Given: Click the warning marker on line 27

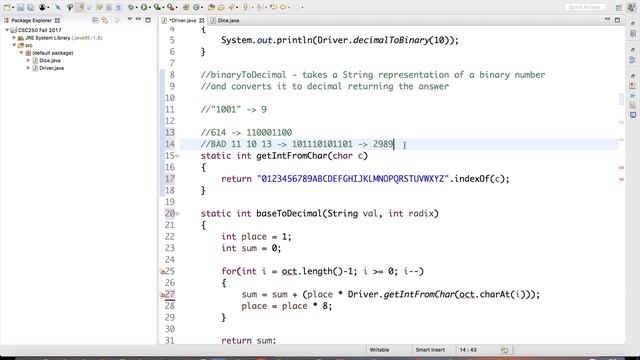Looking at the screenshot, I should (x=162, y=294).
